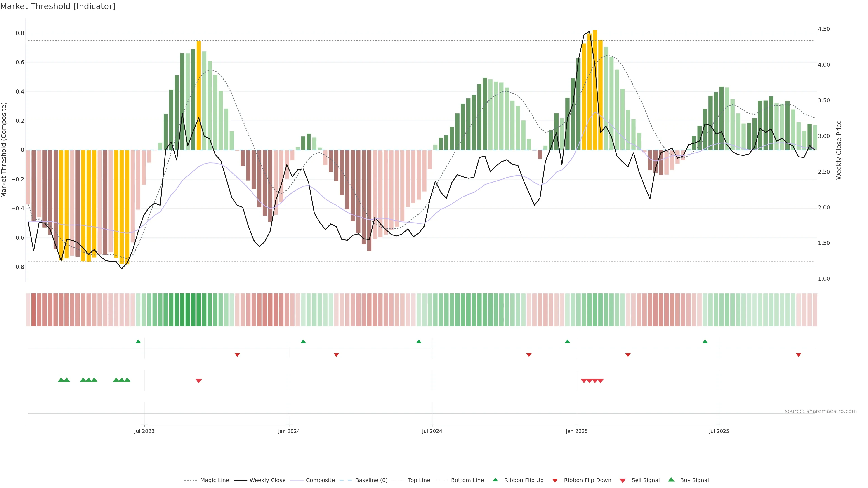Click the Jul 2024 x-axis label
868x488 pixels.
click(432, 431)
